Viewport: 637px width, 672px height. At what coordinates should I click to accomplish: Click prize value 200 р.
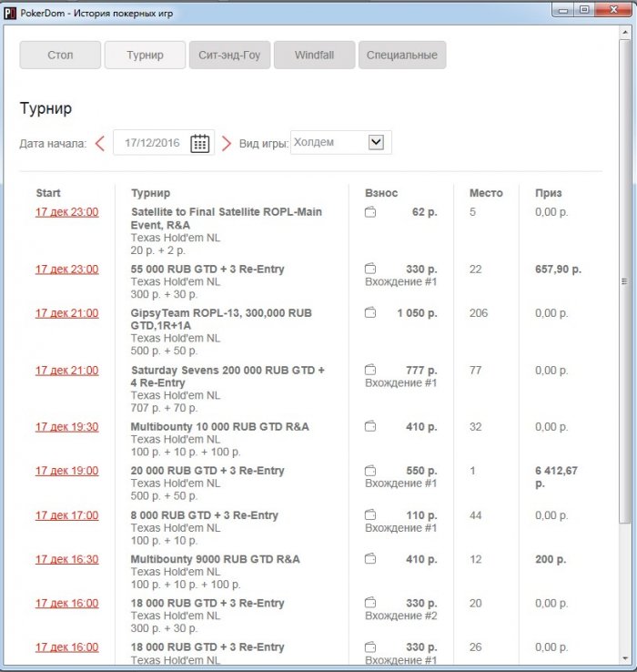coord(551,559)
